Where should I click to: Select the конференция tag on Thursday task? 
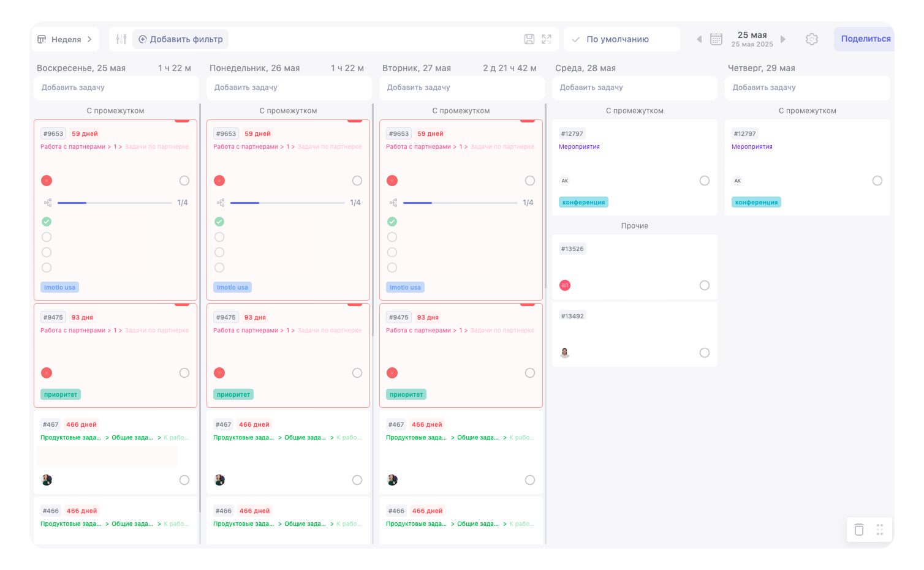coord(756,203)
